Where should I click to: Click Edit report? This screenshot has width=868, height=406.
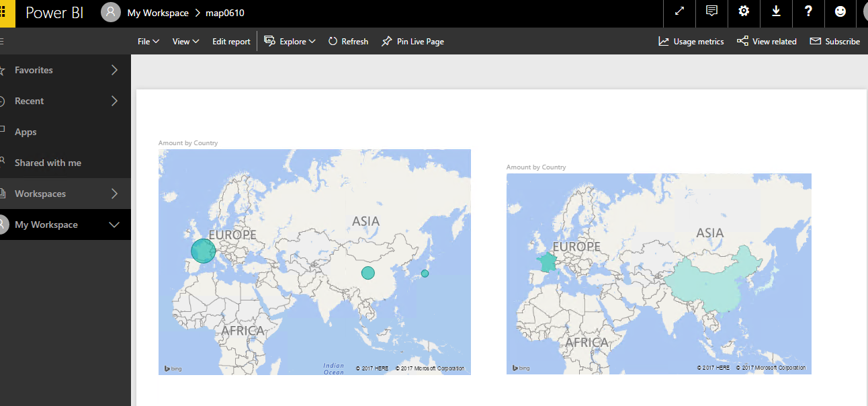231,42
